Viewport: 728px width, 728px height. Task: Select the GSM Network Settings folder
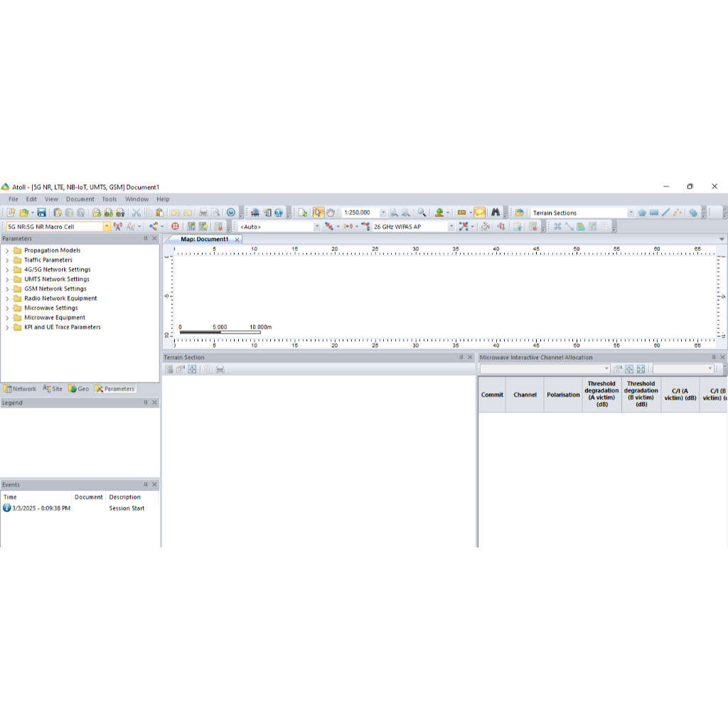click(55, 289)
